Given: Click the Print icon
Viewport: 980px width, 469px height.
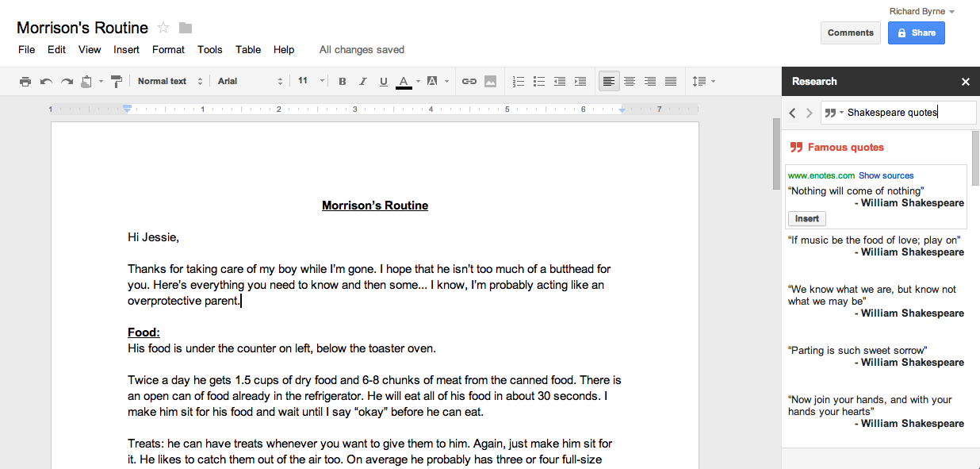Looking at the screenshot, I should coord(25,81).
